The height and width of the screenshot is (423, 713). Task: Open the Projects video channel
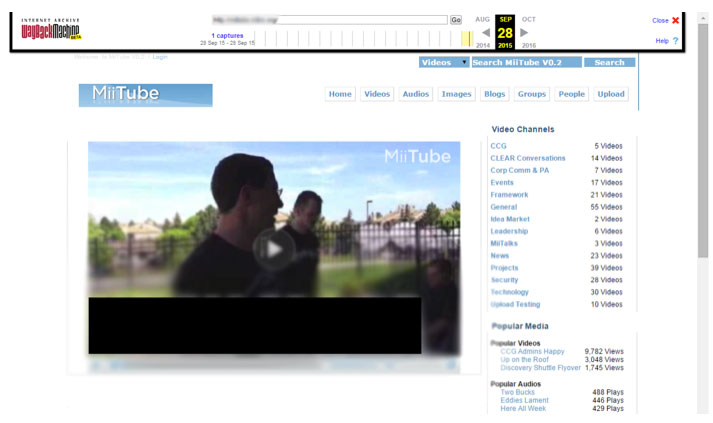click(x=504, y=268)
